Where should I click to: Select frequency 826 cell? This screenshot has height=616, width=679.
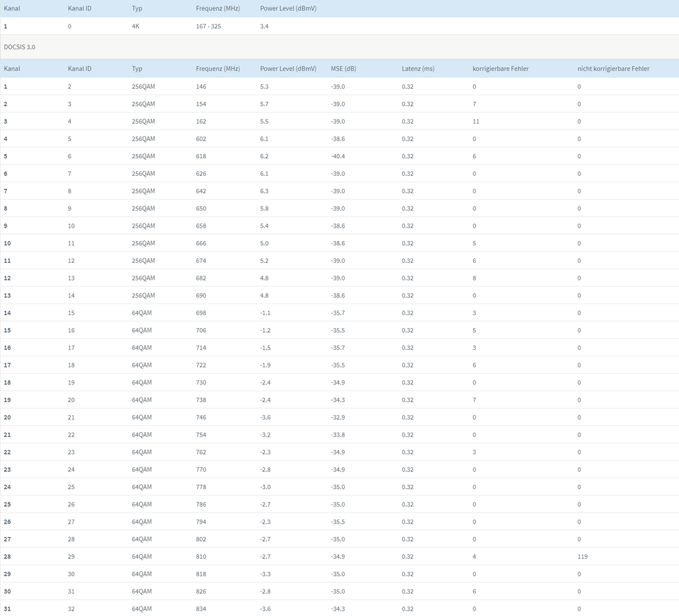201,592
